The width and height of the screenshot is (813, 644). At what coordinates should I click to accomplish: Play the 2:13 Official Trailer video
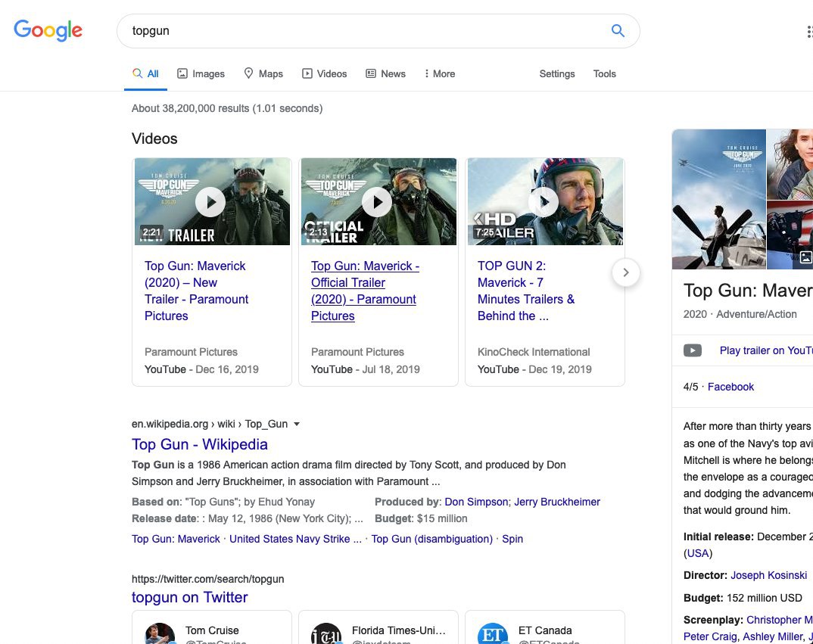click(x=378, y=202)
